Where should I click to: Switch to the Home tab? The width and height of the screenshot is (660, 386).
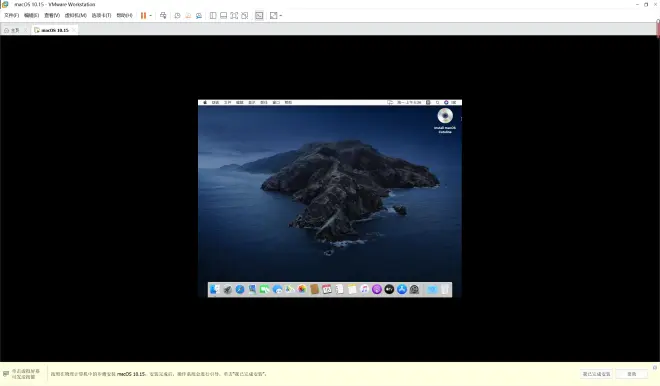pyautogui.click(x=13, y=30)
